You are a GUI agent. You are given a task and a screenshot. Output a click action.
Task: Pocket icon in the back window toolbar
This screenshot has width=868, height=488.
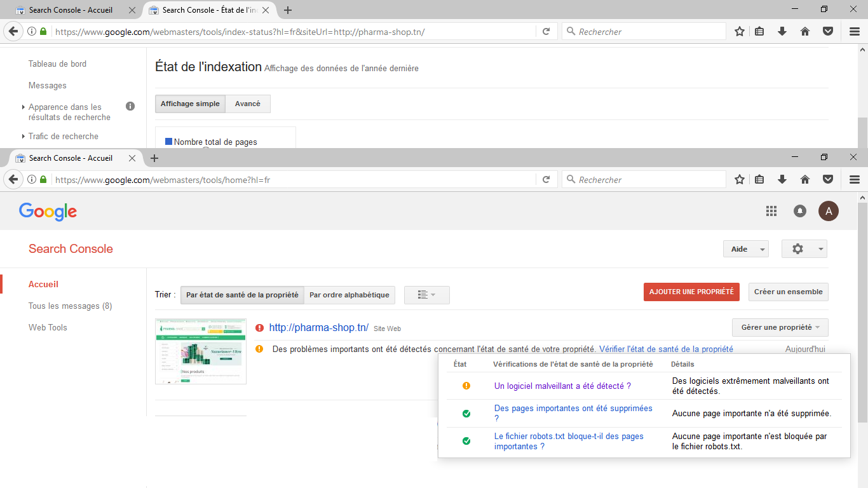point(828,32)
